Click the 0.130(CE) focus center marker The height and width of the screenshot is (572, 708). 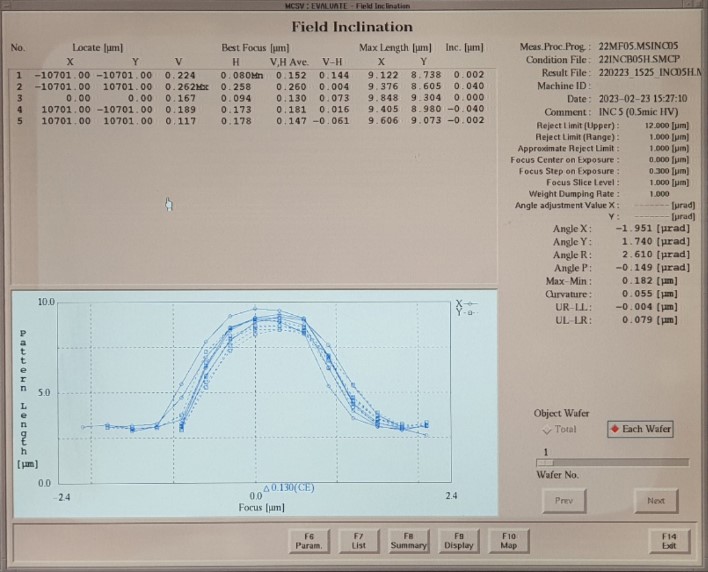point(290,487)
